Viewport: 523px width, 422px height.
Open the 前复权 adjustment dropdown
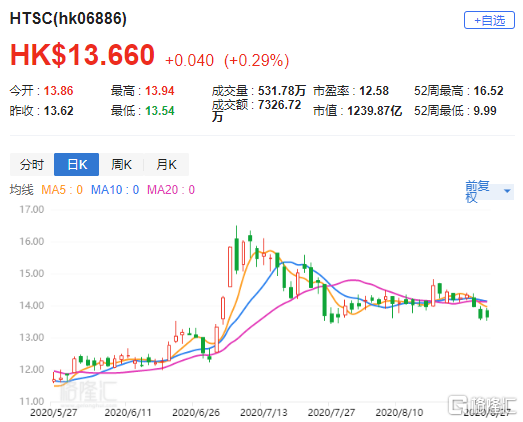489,191
